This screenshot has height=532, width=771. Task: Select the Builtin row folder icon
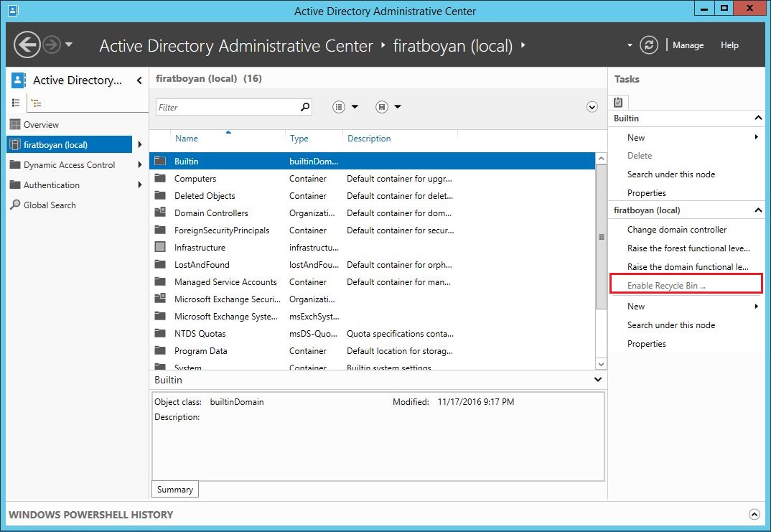pos(160,161)
